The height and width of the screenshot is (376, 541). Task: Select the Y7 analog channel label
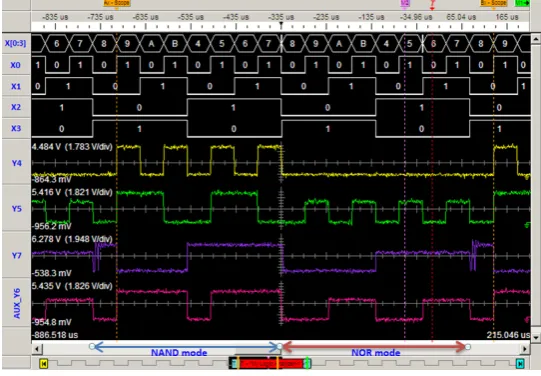point(17,255)
